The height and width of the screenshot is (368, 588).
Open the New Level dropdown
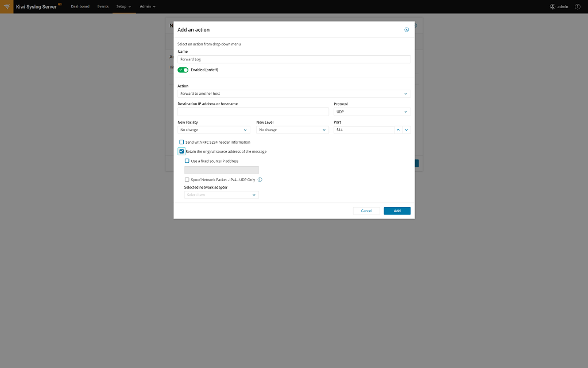coord(292,130)
